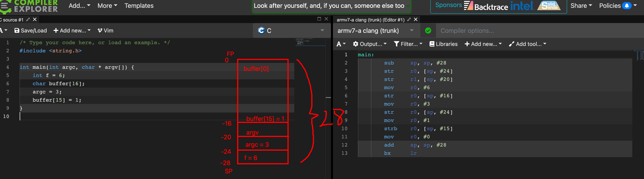Click the Save/Load button

click(31, 30)
